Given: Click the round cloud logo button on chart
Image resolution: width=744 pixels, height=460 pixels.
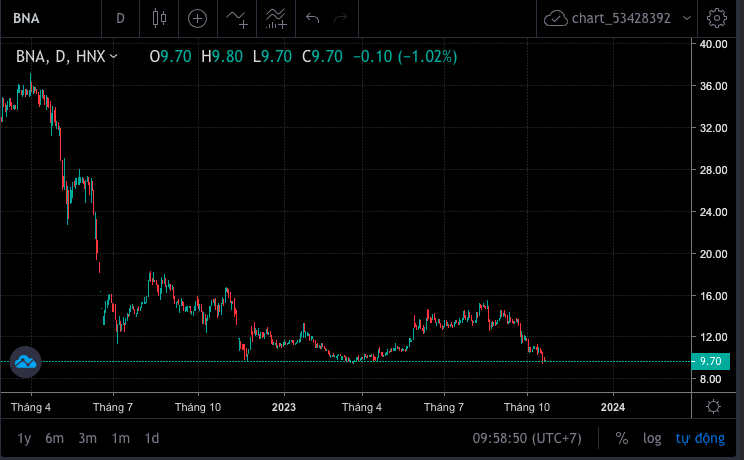Looking at the screenshot, I should [x=26, y=362].
